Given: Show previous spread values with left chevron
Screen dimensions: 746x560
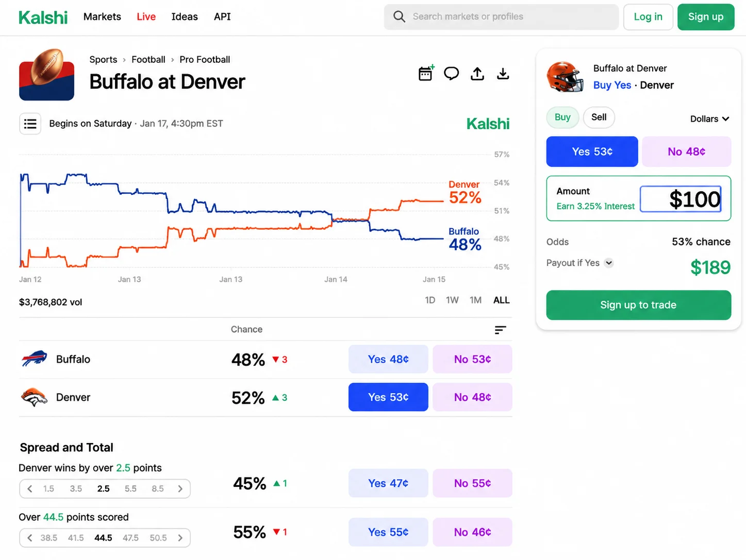Looking at the screenshot, I should coord(30,489).
